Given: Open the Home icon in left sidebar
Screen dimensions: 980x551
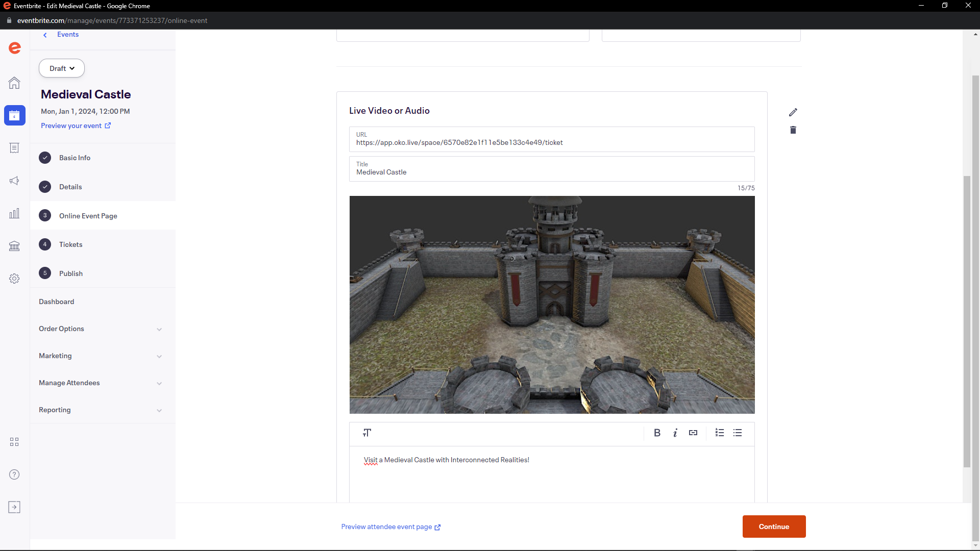Looking at the screenshot, I should coord(14,83).
